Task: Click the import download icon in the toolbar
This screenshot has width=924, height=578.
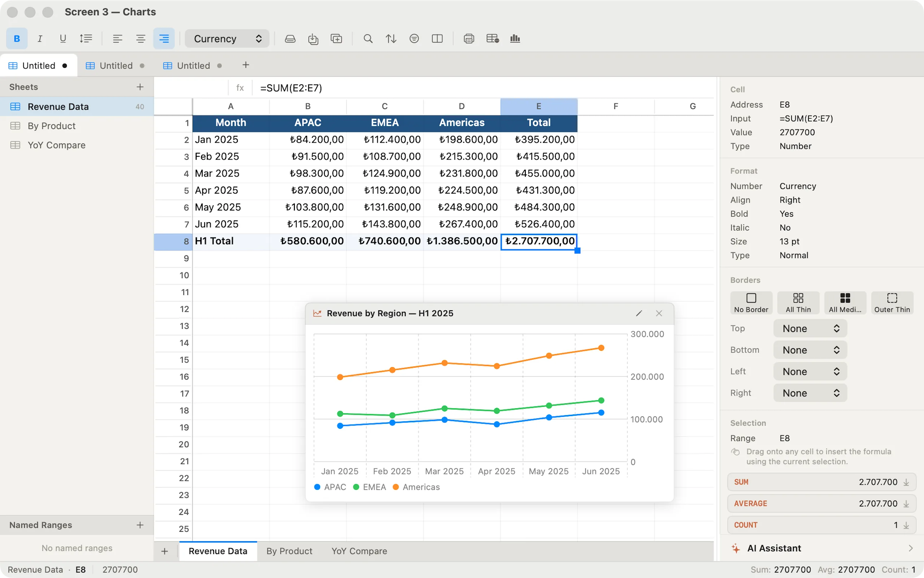Action: point(313,39)
